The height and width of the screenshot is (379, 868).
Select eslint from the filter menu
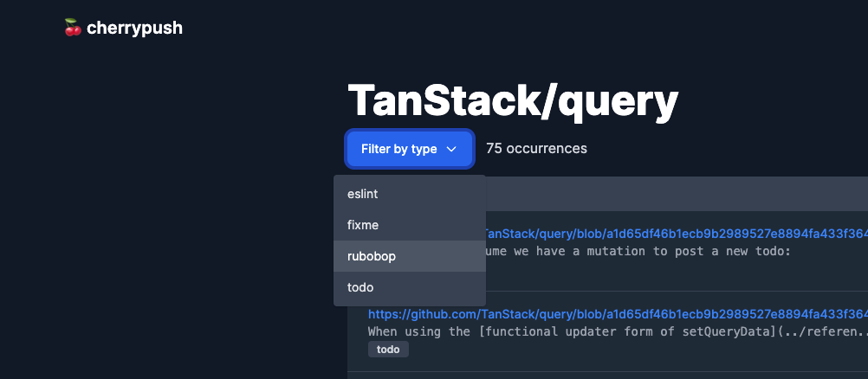point(410,194)
